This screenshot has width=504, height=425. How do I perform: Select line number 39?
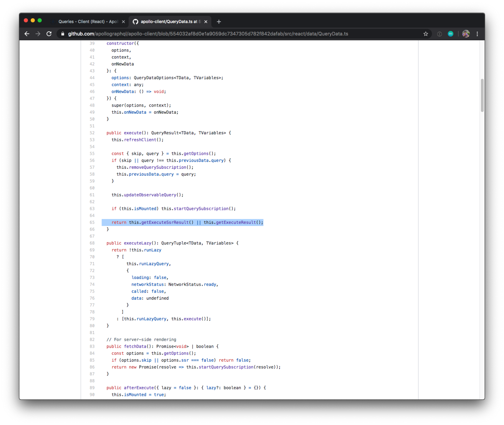point(92,43)
